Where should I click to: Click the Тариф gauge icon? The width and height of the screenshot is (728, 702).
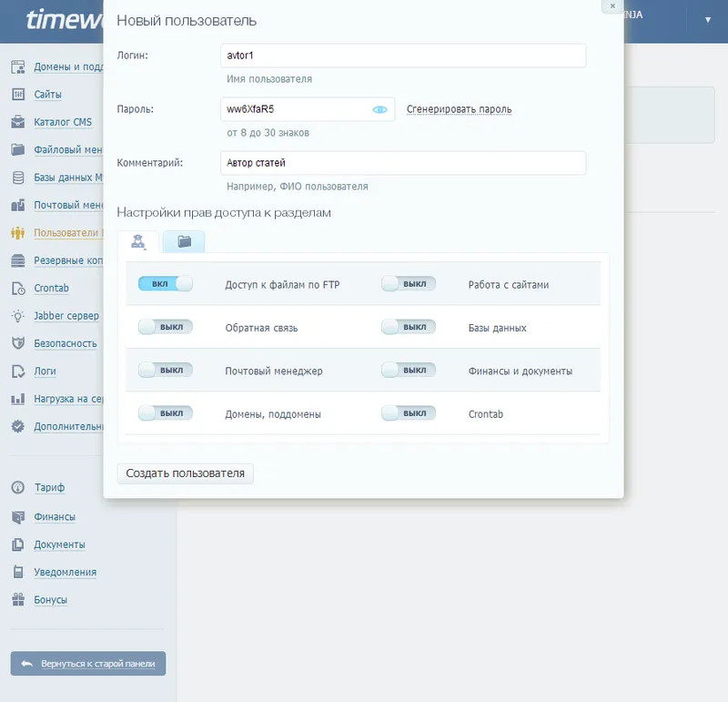17,487
